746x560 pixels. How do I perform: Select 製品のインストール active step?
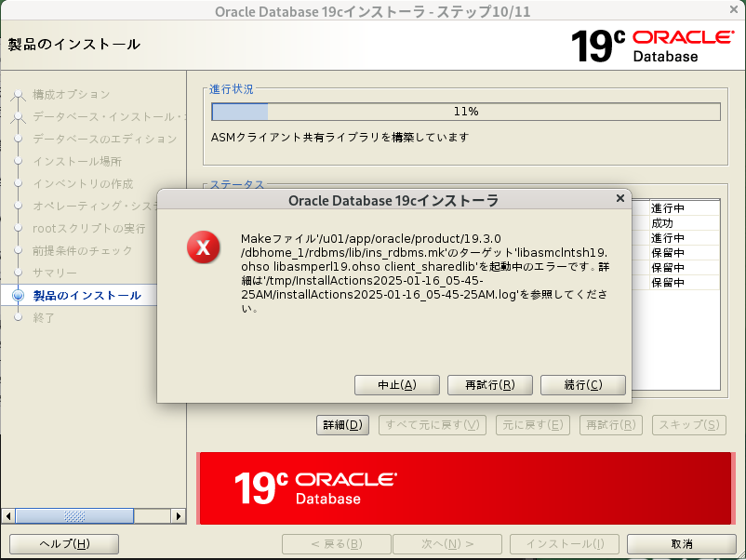[x=87, y=296]
